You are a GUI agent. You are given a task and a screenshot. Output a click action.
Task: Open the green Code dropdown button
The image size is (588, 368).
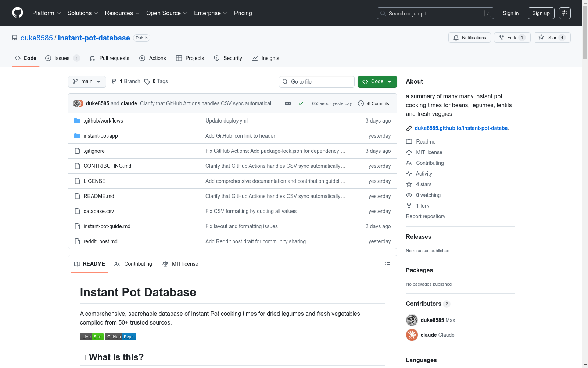tap(377, 82)
